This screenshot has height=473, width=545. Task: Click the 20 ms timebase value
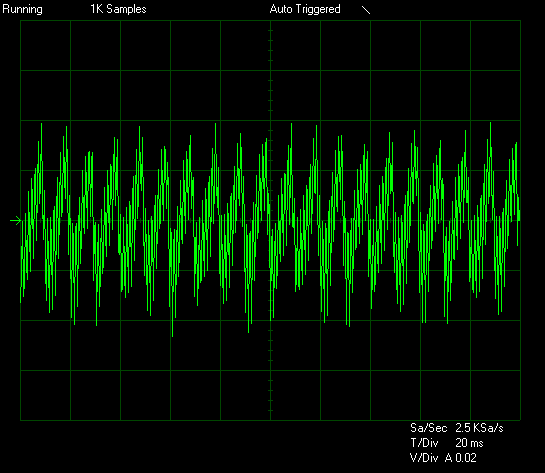click(x=469, y=443)
